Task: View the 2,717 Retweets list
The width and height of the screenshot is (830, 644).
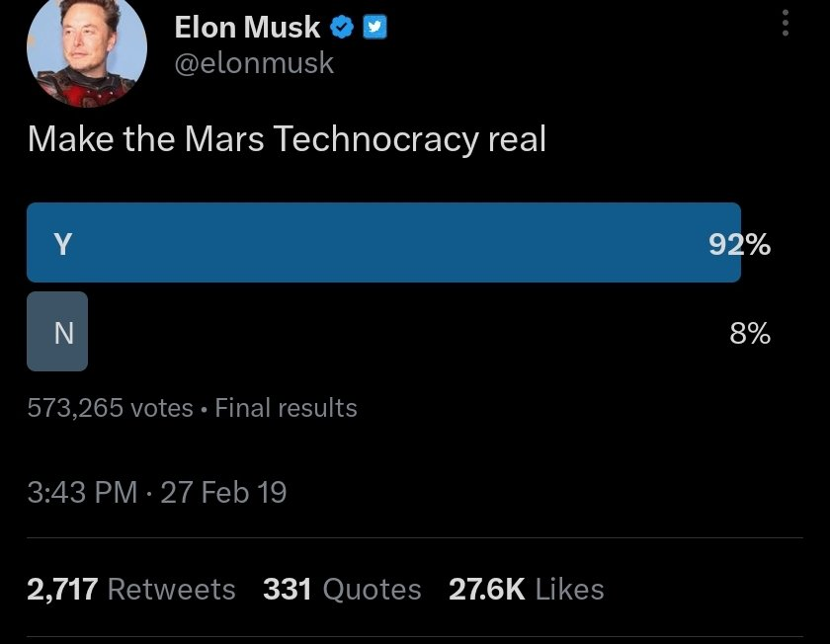Action: [131, 590]
